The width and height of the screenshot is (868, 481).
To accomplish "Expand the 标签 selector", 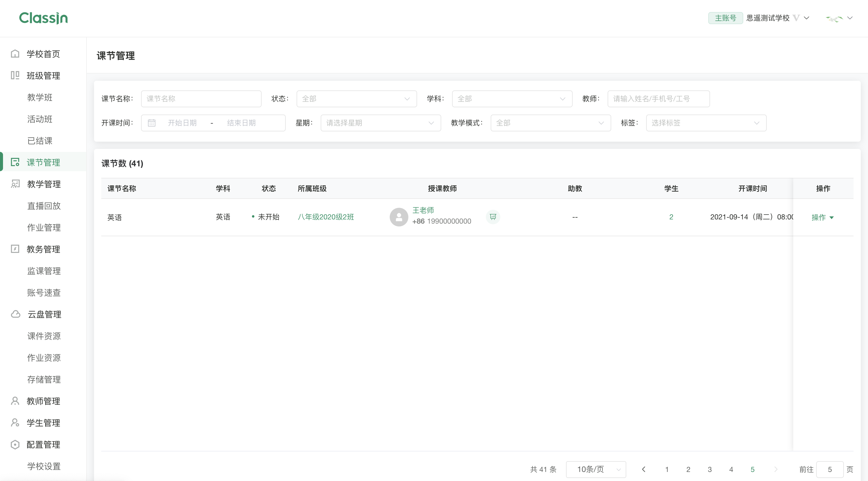I will (x=706, y=123).
